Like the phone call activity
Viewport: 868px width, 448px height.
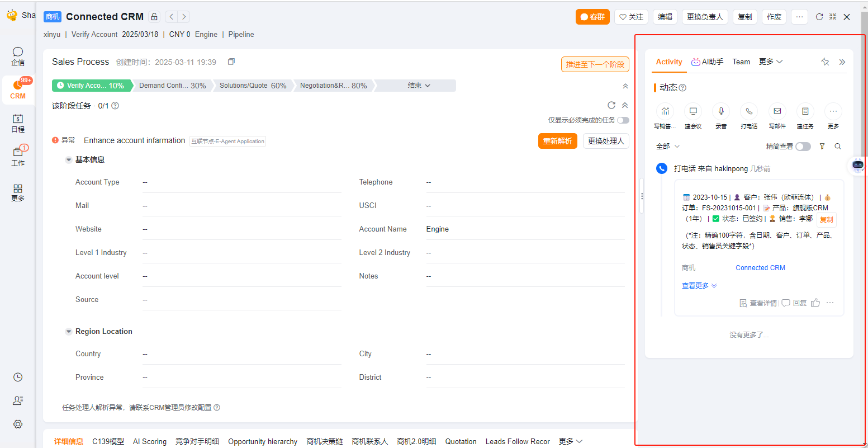tap(815, 303)
